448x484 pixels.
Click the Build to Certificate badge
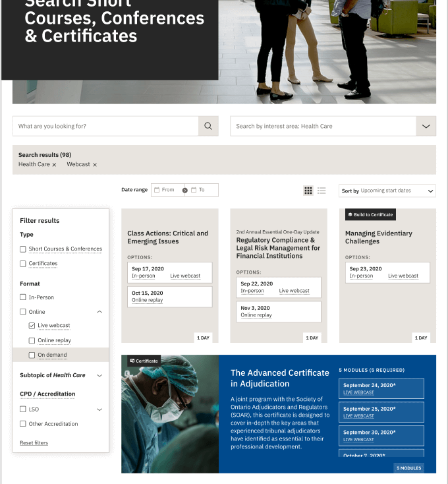click(x=370, y=214)
